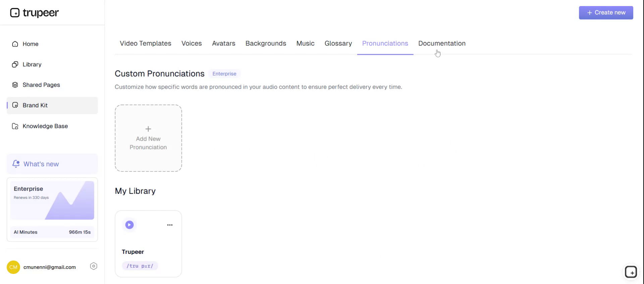Click the trupeer logo icon
This screenshot has height=284, width=644.
point(15,13)
